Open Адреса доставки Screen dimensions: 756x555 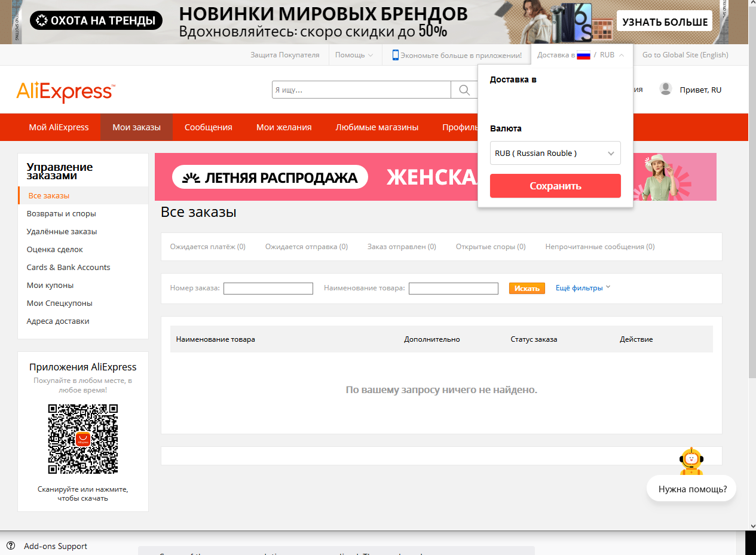[x=58, y=321]
